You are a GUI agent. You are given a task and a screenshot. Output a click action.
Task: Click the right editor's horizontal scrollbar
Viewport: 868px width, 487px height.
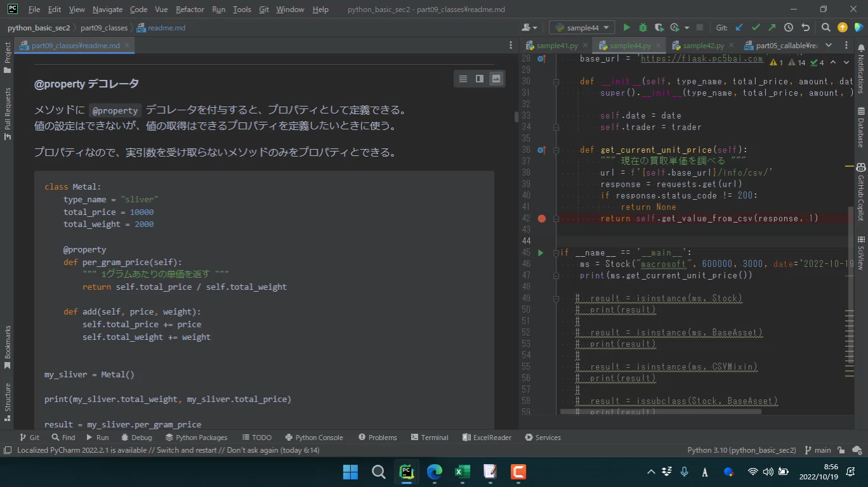pos(660,411)
